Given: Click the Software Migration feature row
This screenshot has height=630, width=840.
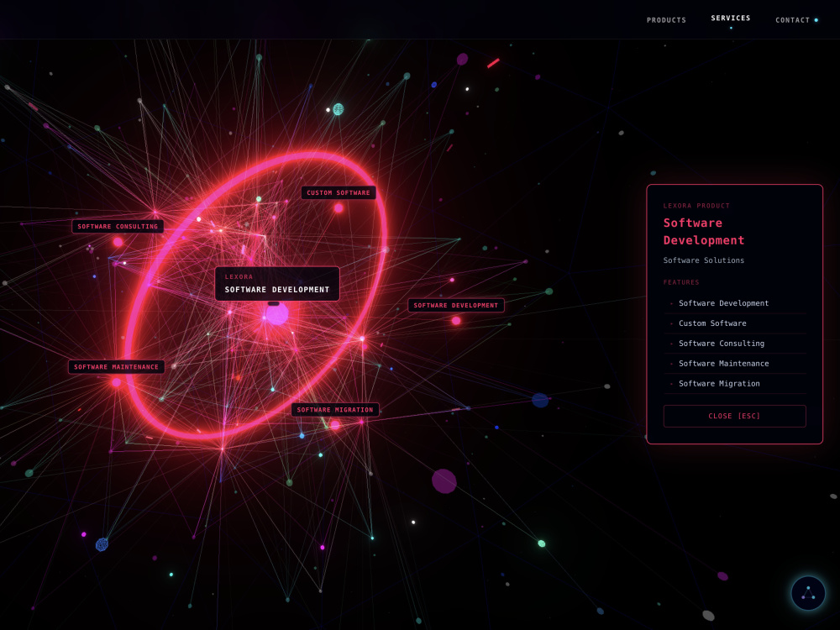Looking at the screenshot, I should pos(734,384).
